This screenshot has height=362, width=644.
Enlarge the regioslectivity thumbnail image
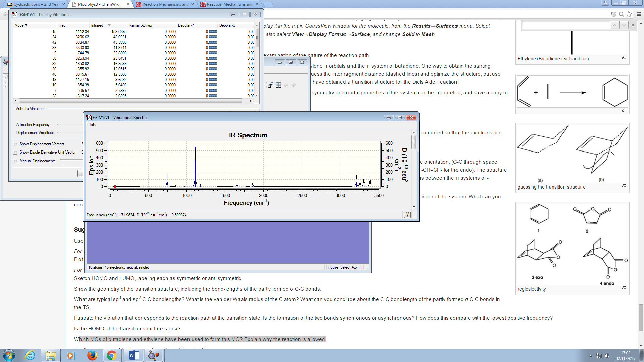coord(624,288)
